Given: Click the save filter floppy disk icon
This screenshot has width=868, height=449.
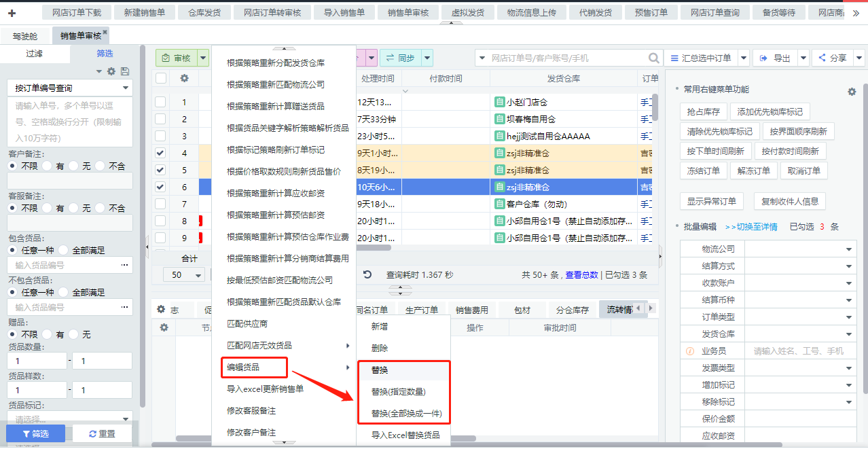Looking at the screenshot, I should pos(125,71).
